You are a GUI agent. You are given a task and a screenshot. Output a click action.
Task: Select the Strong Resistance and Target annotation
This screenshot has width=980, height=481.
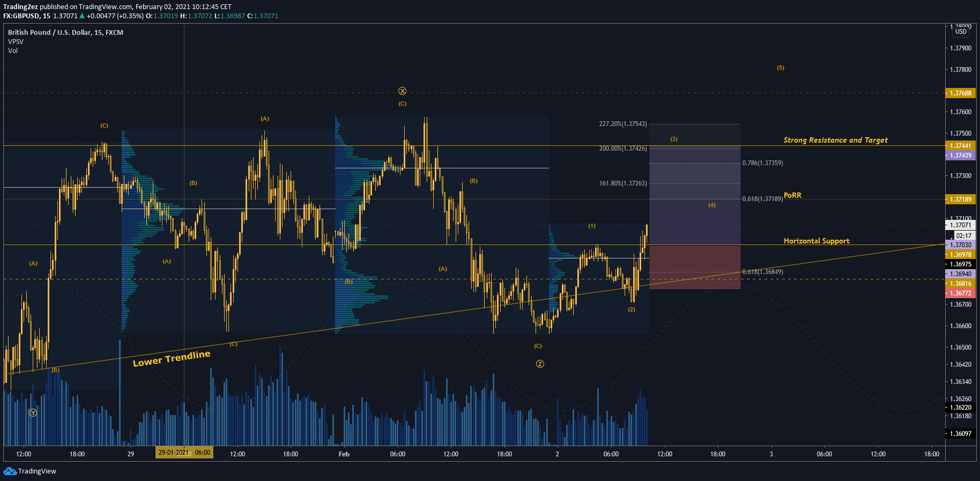[835, 140]
